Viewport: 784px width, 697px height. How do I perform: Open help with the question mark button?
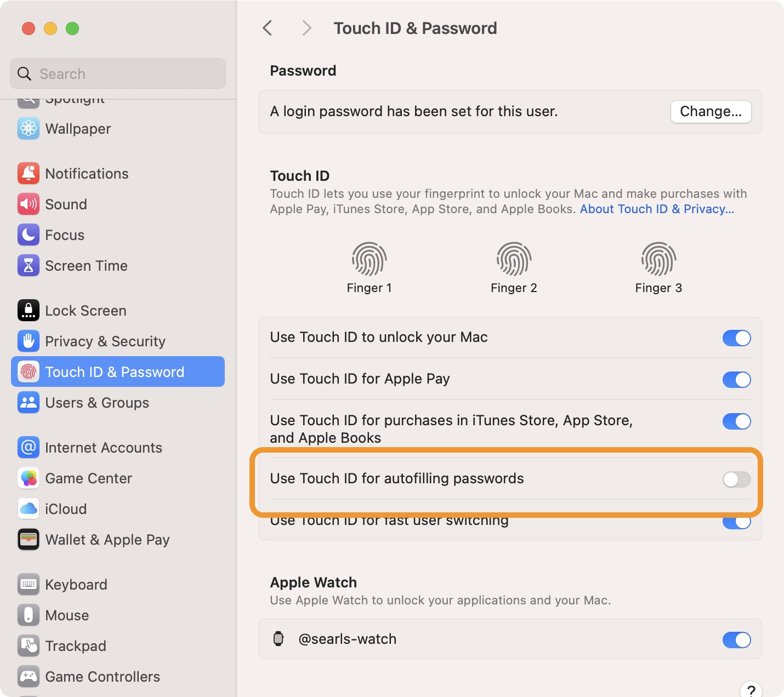751,690
